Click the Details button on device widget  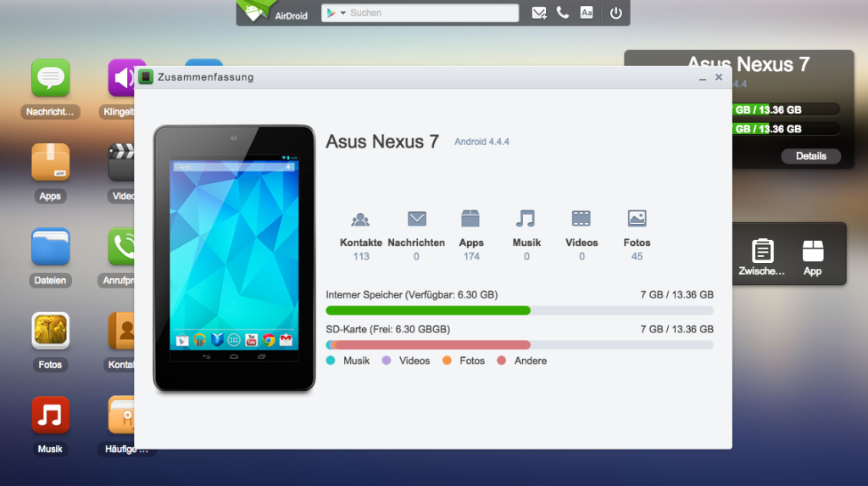click(811, 156)
